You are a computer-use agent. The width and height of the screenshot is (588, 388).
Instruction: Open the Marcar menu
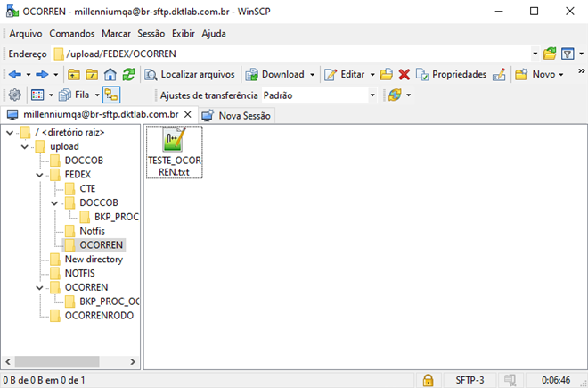pyautogui.click(x=116, y=33)
